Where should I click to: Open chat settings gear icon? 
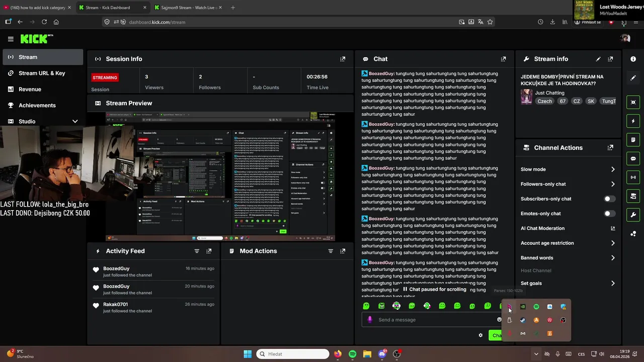480,335
